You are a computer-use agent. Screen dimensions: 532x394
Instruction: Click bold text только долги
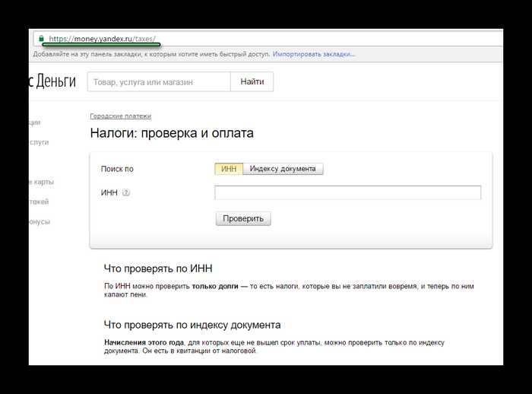pyautogui.click(x=215, y=286)
